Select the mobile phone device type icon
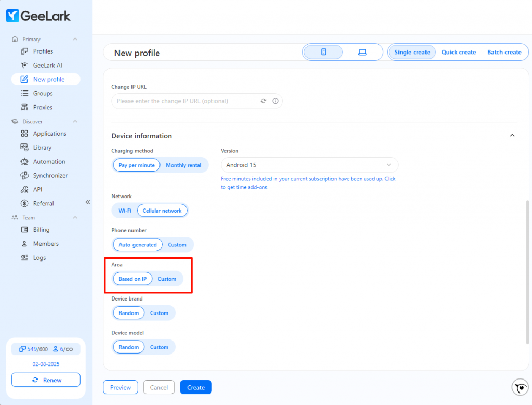Image resolution: width=532 pixels, height=405 pixels. tap(323, 52)
